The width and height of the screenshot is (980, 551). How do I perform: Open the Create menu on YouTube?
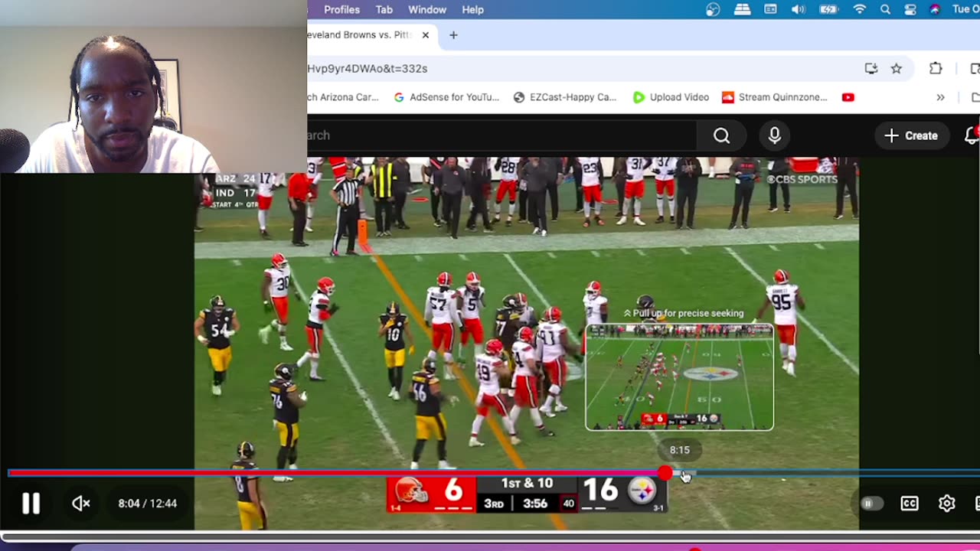[910, 135]
